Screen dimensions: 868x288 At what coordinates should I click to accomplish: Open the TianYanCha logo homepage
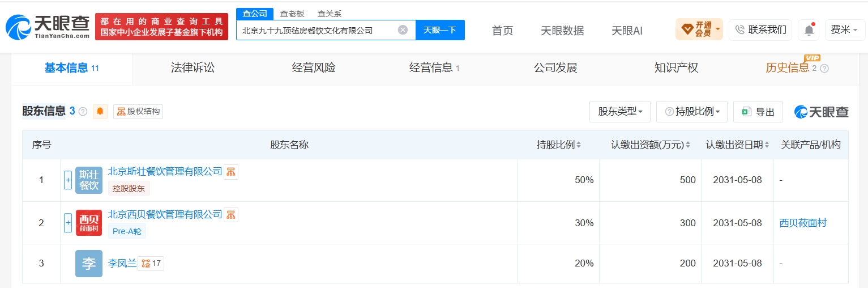pos(48,26)
